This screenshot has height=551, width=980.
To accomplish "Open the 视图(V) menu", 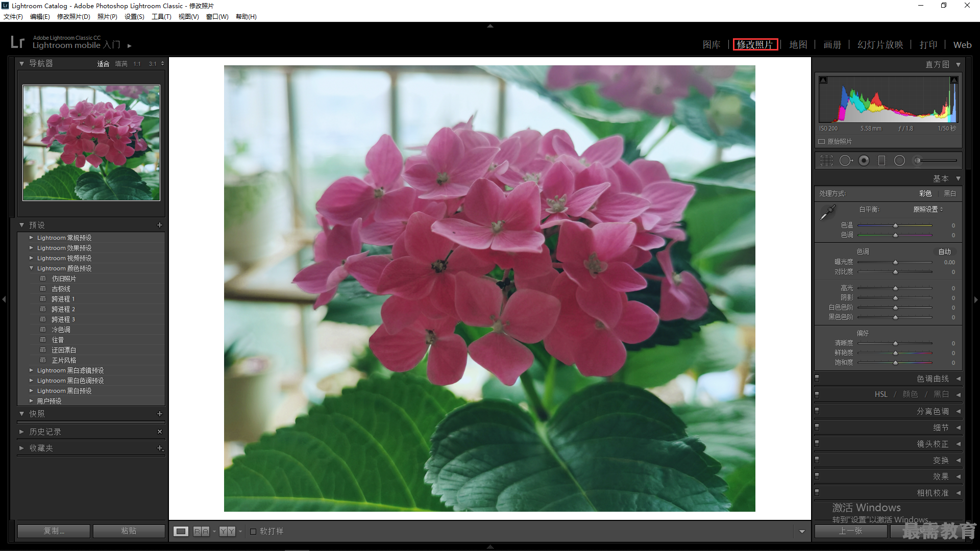I will 189,17.
